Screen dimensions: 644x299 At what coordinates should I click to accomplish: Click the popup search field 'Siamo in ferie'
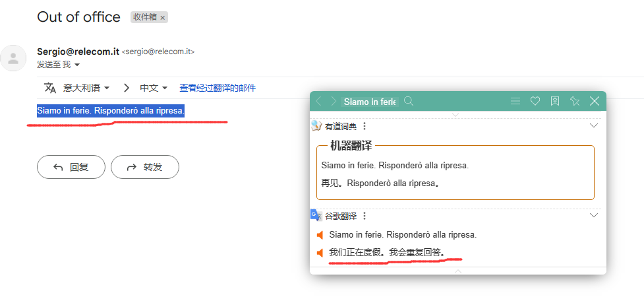click(x=370, y=102)
